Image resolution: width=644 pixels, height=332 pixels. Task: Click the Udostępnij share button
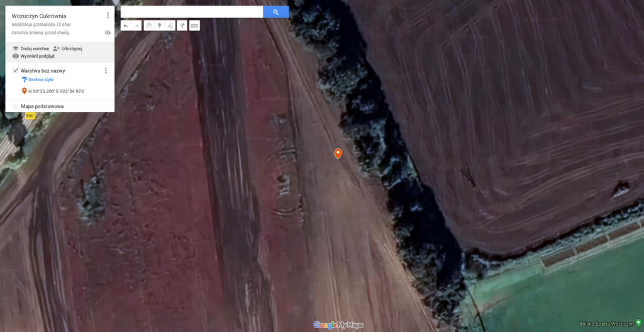coord(71,48)
